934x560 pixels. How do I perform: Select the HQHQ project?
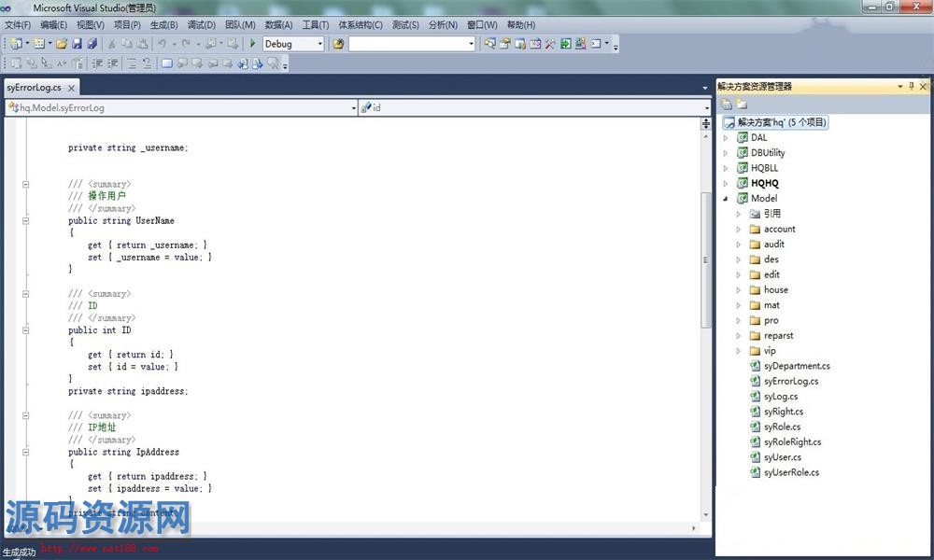764,183
